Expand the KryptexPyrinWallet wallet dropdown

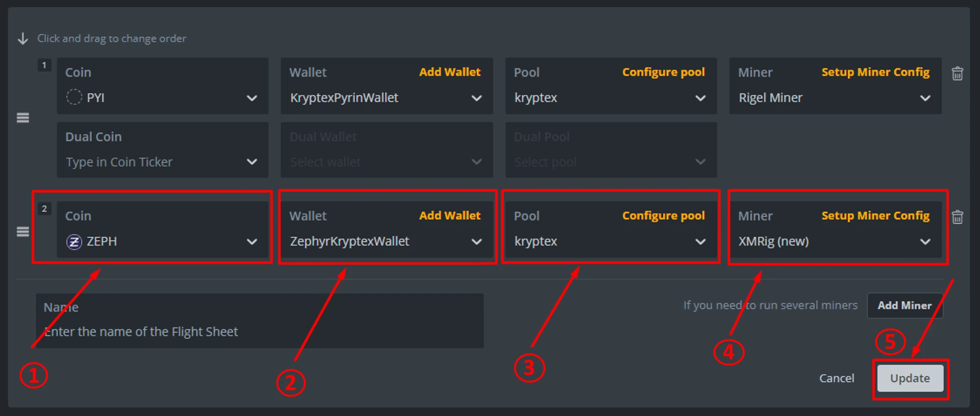476,98
